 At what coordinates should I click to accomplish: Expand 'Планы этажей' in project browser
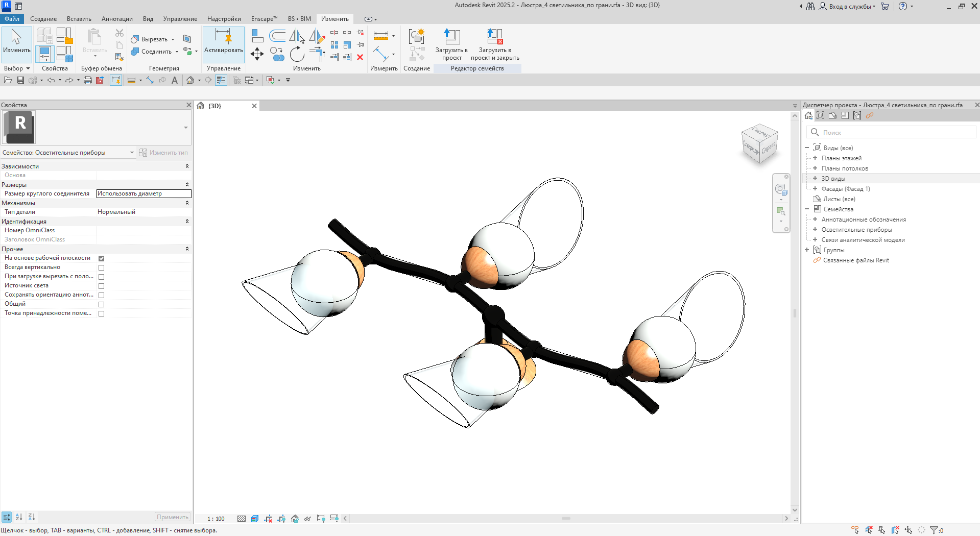coord(815,158)
